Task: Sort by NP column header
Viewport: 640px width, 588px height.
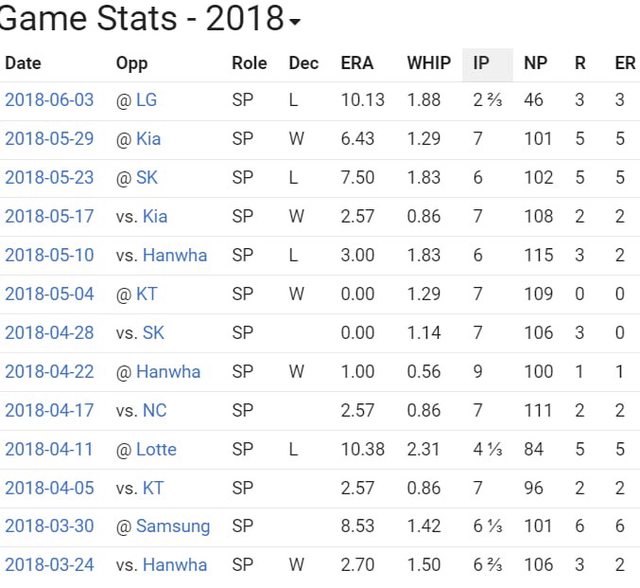Action: [535, 63]
